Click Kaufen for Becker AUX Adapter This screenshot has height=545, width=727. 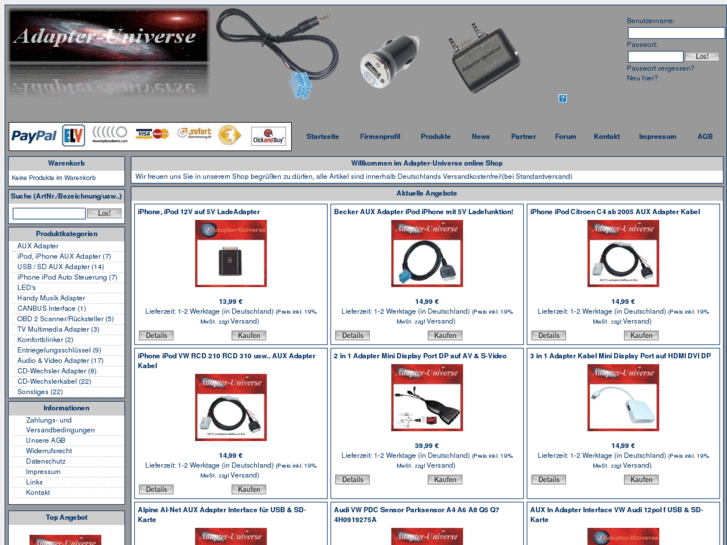click(x=445, y=335)
